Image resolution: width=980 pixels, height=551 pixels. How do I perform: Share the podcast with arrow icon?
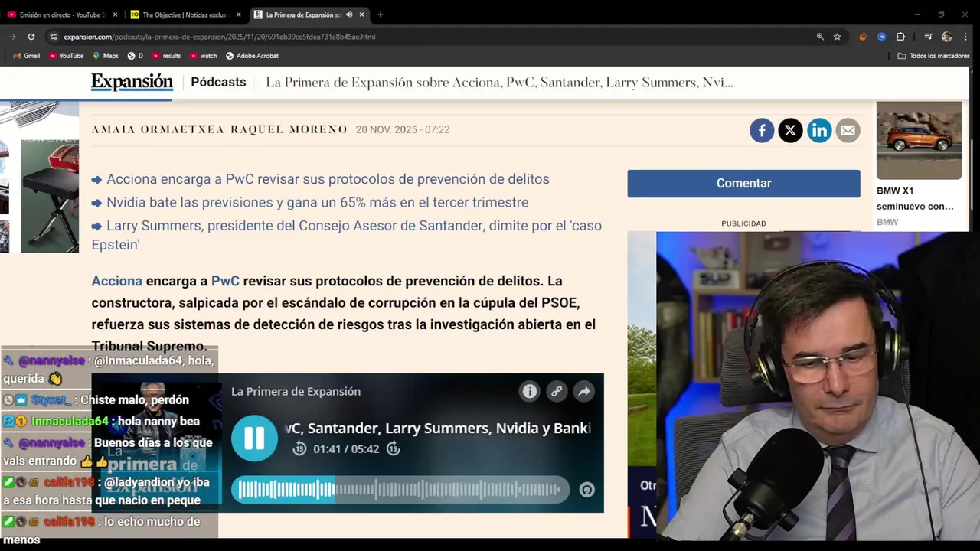584,392
